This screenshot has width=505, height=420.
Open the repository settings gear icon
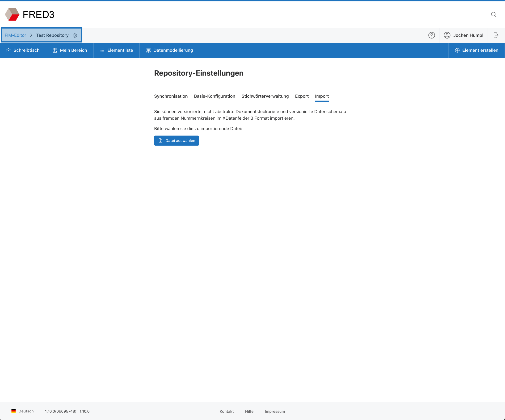75,36
